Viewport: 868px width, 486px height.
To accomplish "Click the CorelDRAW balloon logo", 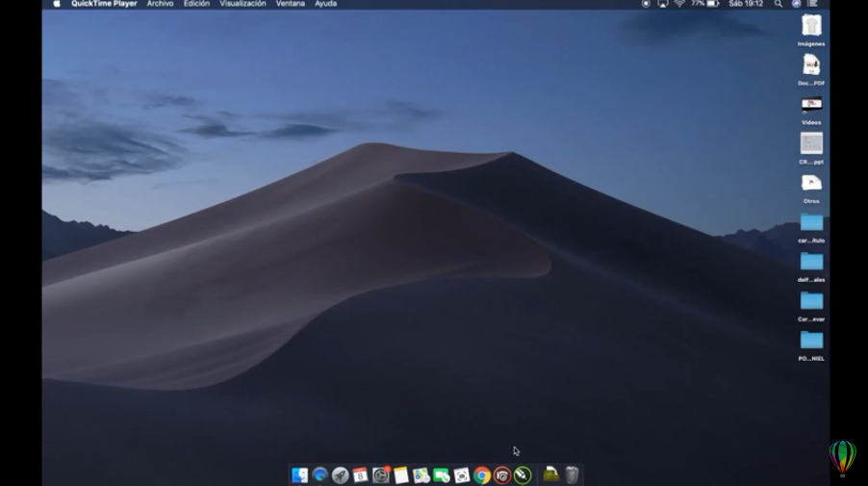I will (x=842, y=456).
